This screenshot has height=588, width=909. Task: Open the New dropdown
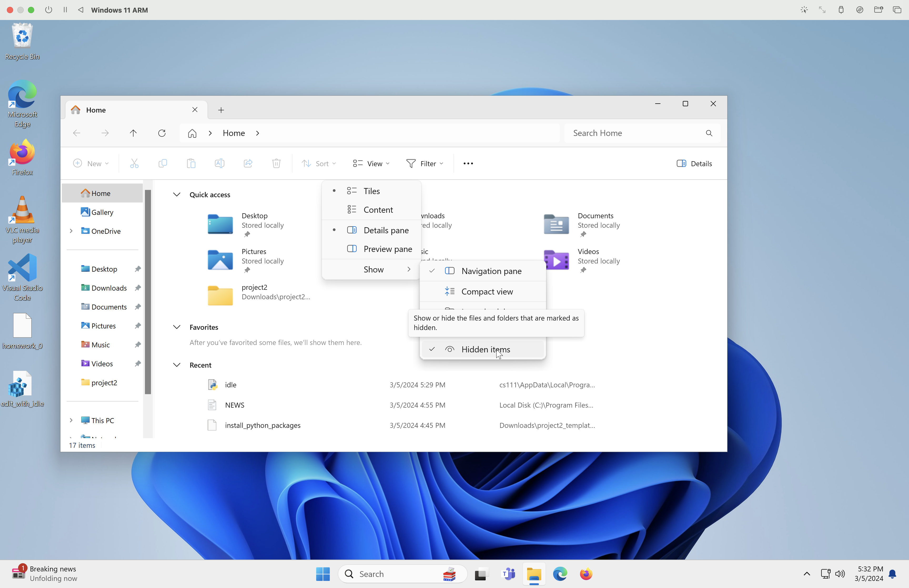click(x=90, y=163)
